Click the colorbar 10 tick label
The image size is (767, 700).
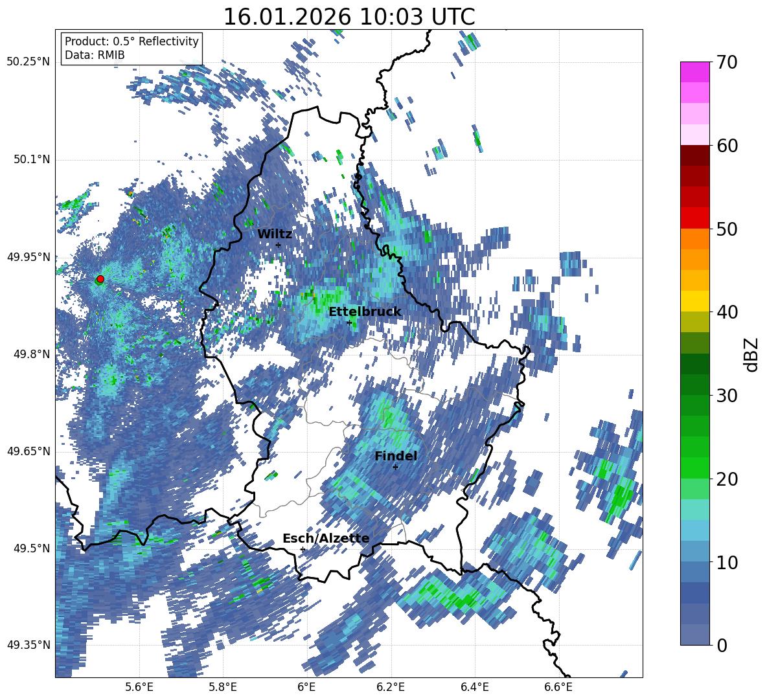[x=727, y=562]
